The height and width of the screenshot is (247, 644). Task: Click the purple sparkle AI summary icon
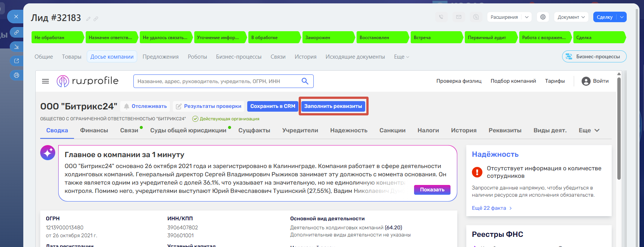(48, 153)
